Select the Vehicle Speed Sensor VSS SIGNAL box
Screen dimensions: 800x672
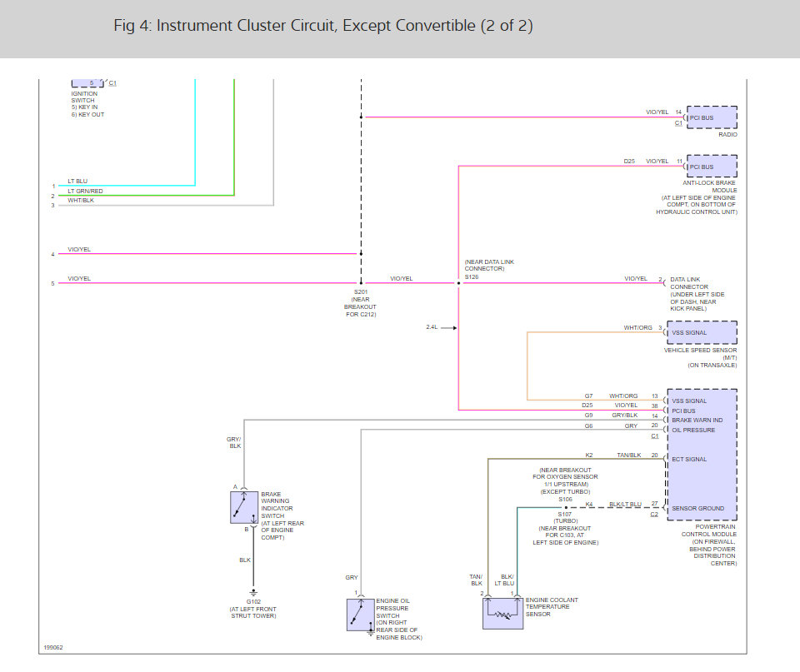tap(702, 332)
